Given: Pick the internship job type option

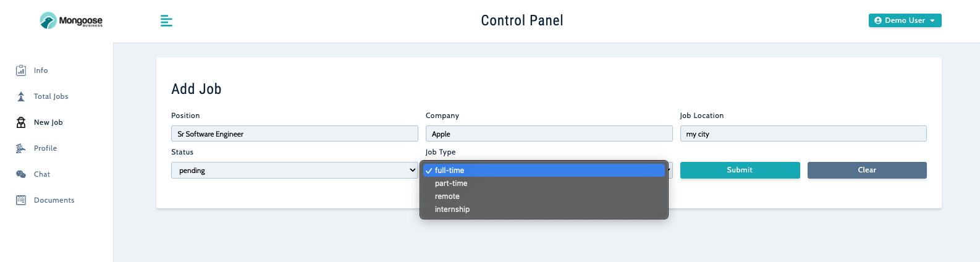Looking at the screenshot, I should click(x=452, y=209).
